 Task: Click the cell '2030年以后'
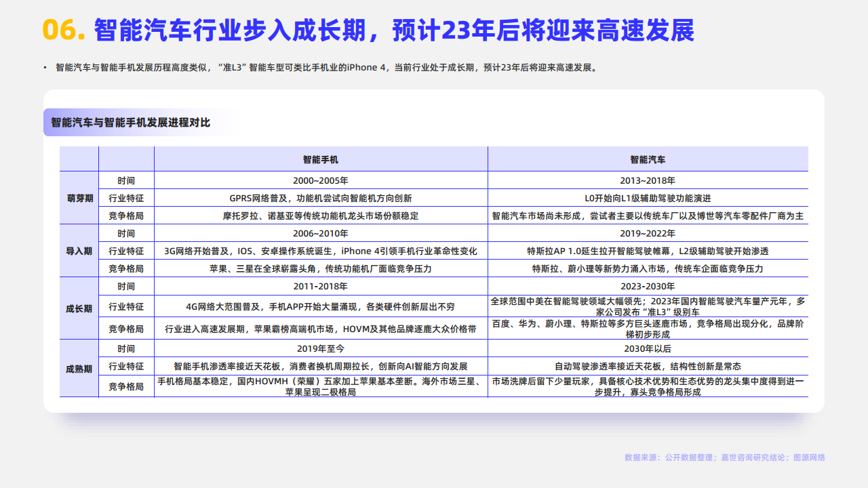[648, 349]
